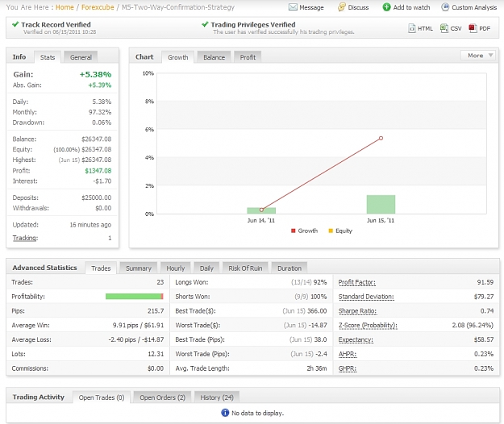Image resolution: width=504 pixels, height=424 pixels.
Task: Toggle the red Growth legend swatch
Action: click(x=293, y=231)
